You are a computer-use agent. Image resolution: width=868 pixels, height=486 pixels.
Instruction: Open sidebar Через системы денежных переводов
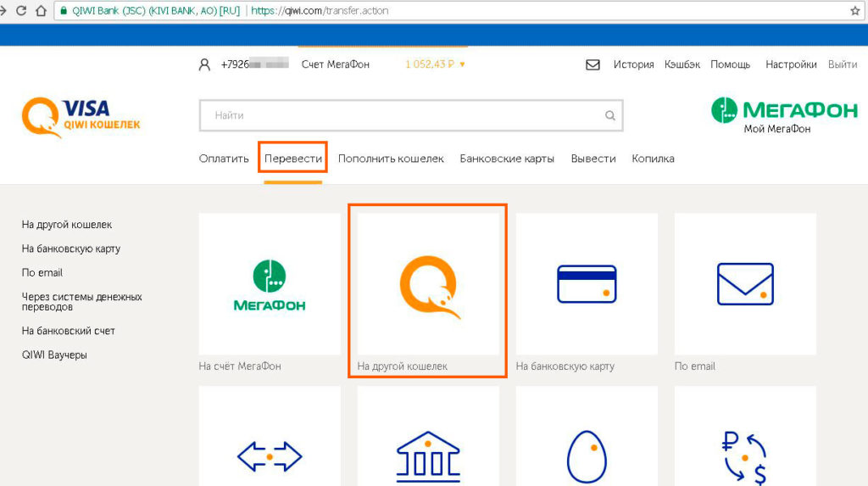tap(82, 301)
